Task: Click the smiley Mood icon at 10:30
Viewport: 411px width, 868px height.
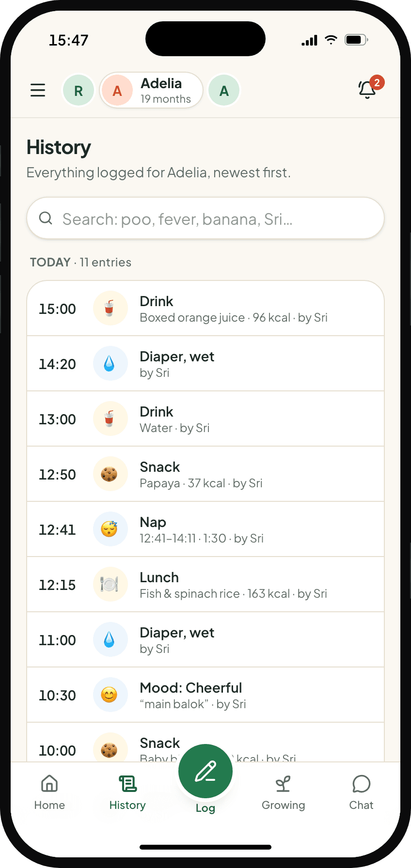Action: coord(110,695)
